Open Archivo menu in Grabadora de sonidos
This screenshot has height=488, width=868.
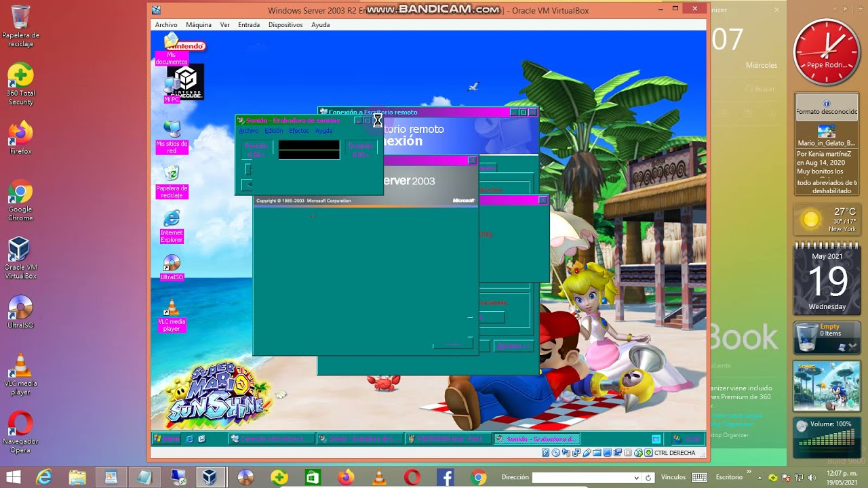(x=249, y=131)
